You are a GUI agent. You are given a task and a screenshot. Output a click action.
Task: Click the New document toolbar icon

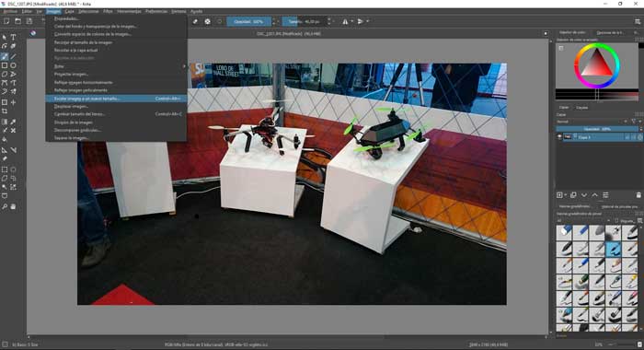6,21
